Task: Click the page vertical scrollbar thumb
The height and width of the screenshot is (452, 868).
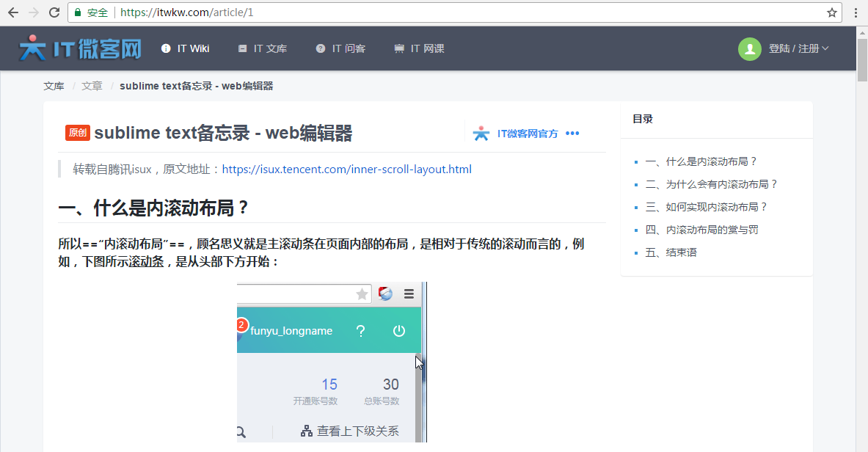Action: point(862,60)
